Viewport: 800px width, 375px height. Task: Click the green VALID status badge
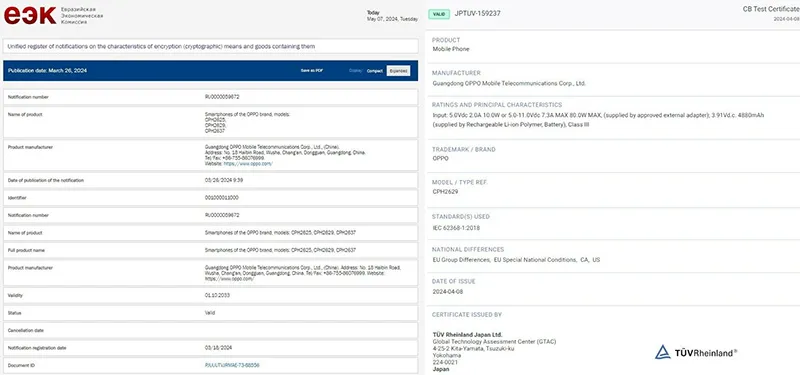(x=439, y=14)
